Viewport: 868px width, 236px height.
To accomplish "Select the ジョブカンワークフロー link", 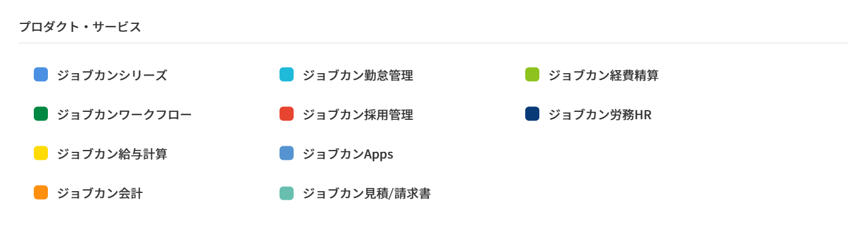I will 124,115.
